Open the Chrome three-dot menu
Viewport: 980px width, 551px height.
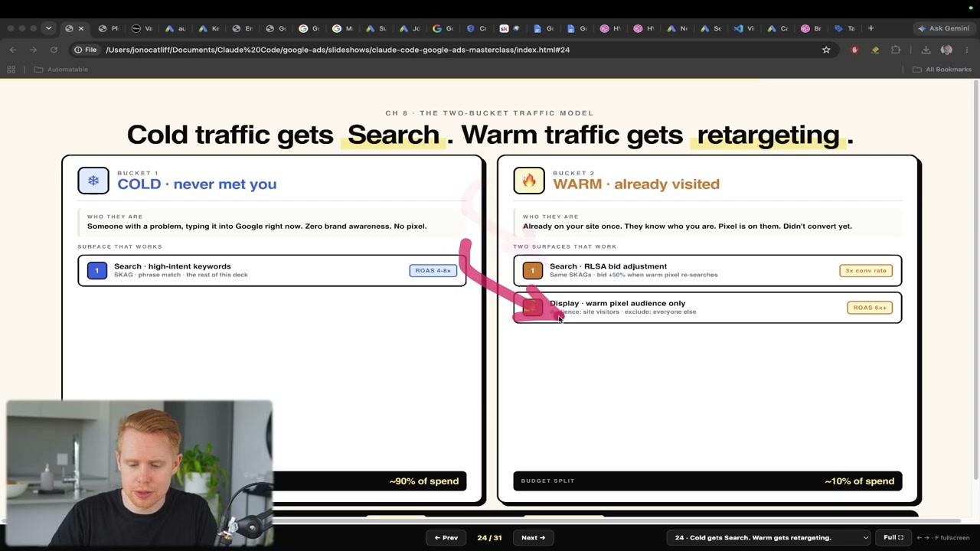click(966, 50)
